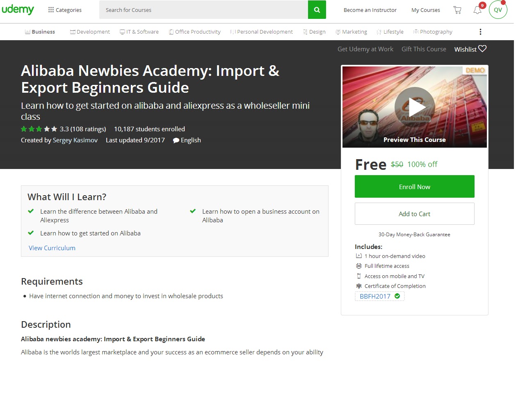Select the Business category tab
This screenshot has height=420, width=525.
click(x=40, y=32)
